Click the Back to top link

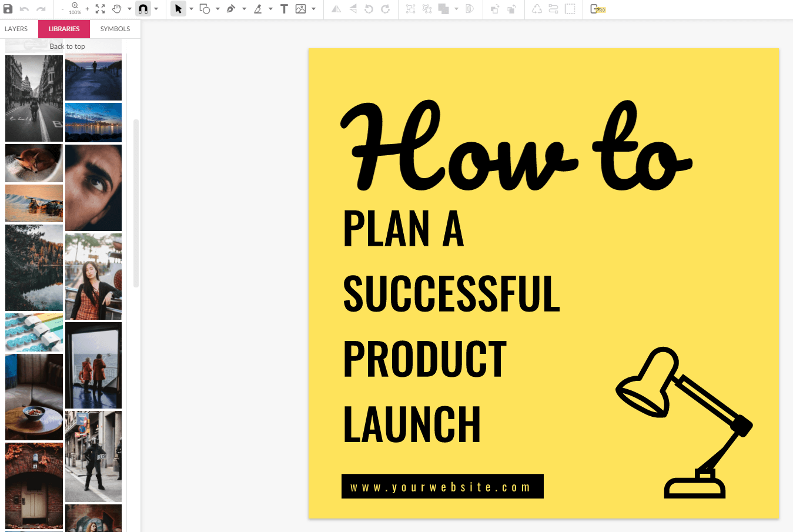67,46
